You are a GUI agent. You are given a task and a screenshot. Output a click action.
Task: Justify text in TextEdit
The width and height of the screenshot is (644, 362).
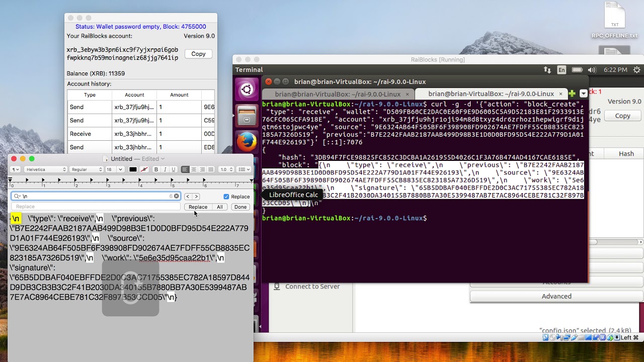click(211, 169)
